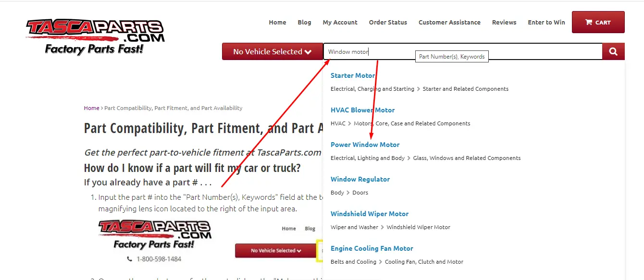The width and height of the screenshot is (644, 280).
Task: Click the shopping cart icon in the CART button
Action: 589,22
